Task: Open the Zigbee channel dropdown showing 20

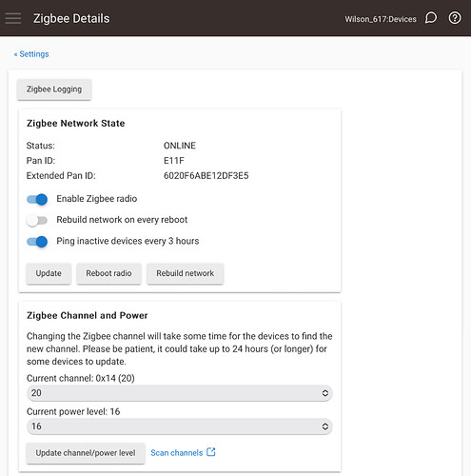Action: point(180,393)
